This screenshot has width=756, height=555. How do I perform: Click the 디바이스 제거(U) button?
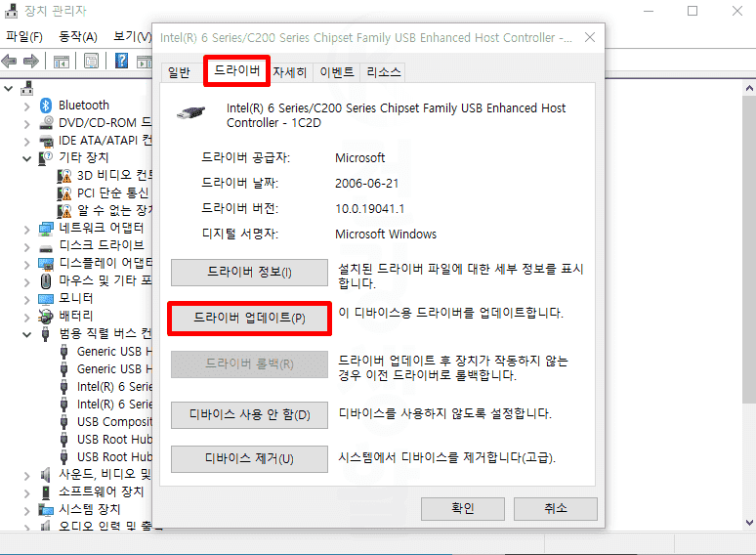[x=249, y=458]
